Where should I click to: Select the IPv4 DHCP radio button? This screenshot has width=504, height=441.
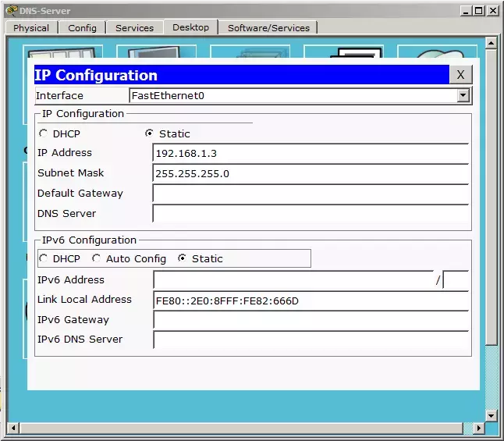click(43, 133)
